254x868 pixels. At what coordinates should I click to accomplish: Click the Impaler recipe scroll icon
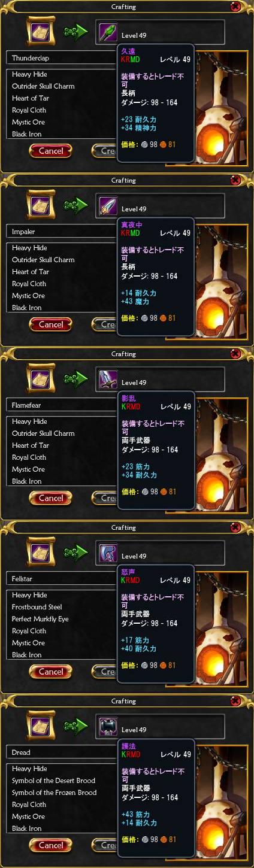pos(41,205)
